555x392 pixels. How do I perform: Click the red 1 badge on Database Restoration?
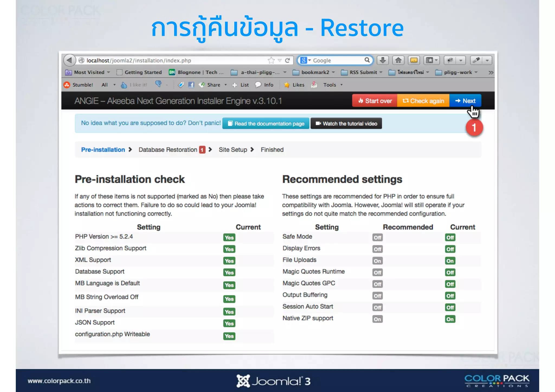[x=202, y=150]
